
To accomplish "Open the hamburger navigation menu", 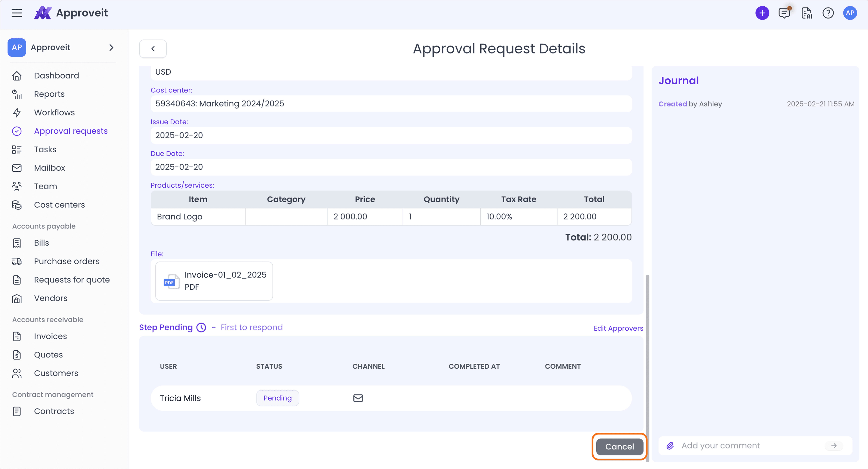I will click(16, 13).
